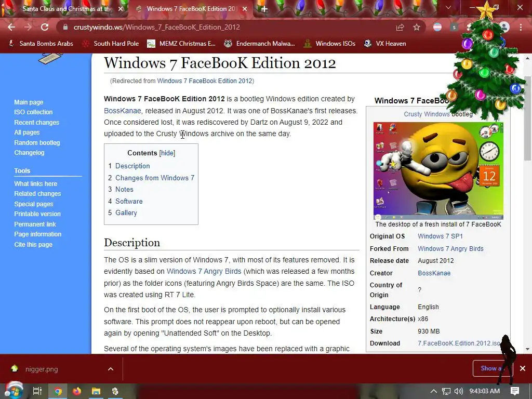The image size is (532, 399).
Task: Open the striped extension icon in toolbar
Action: (437, 27)
